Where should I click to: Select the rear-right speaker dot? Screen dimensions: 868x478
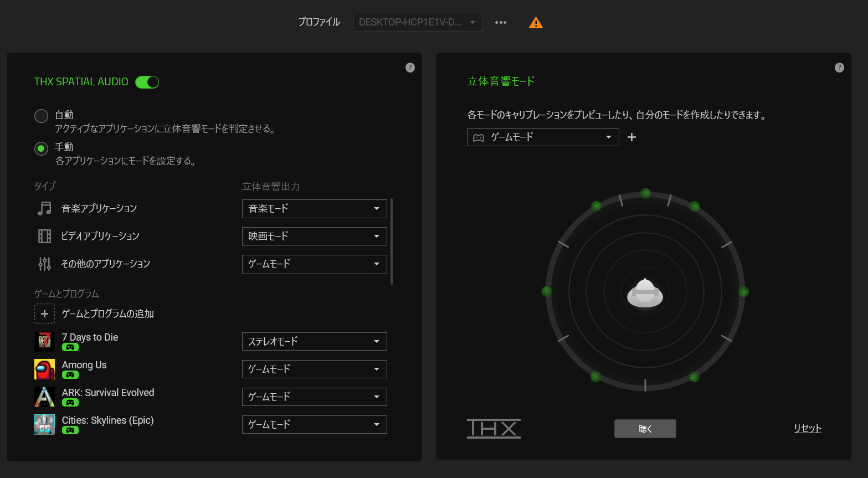coord(694,377)
